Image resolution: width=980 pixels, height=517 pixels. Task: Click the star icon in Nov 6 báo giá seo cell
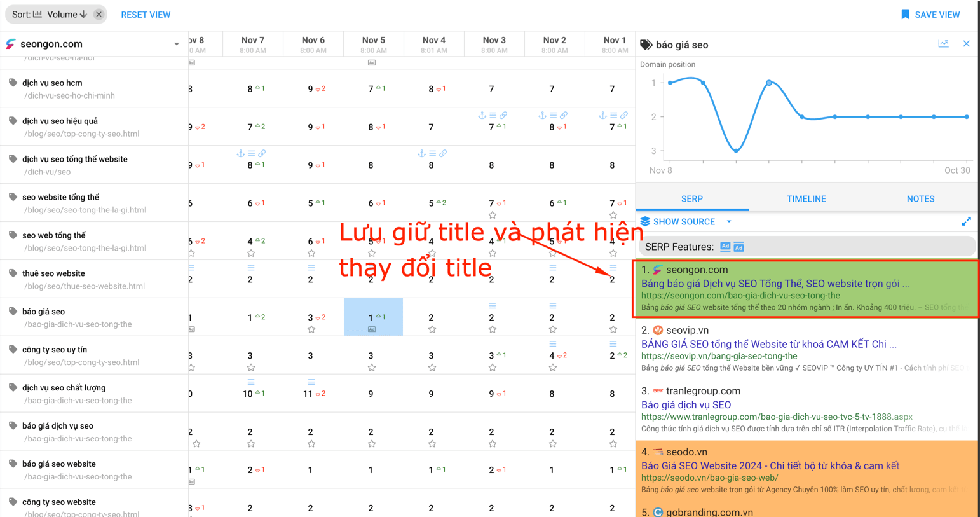(x=311, y=329)
